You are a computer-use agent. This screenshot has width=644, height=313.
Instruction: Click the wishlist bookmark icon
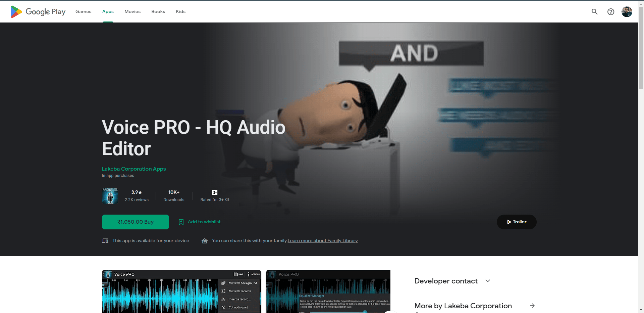click(x=181, y=222)
